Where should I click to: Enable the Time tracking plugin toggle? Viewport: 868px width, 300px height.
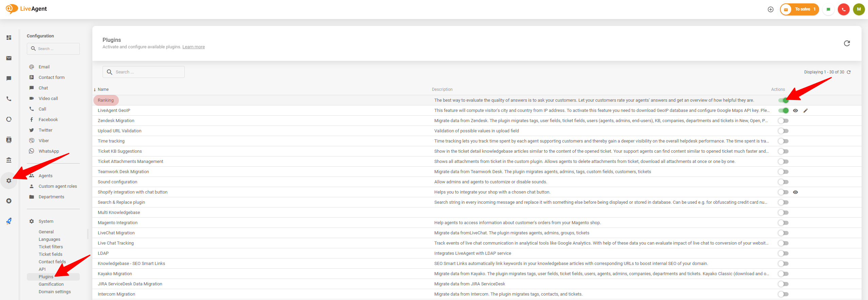click(x=783, y=141)
